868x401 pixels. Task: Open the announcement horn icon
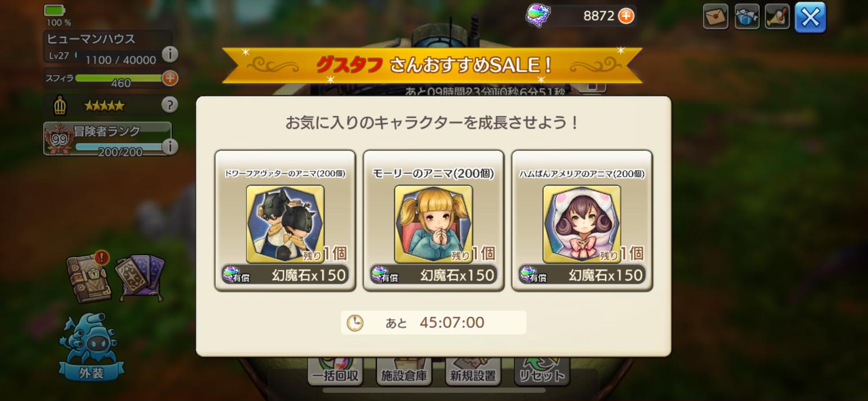click(x=778, y=17)
